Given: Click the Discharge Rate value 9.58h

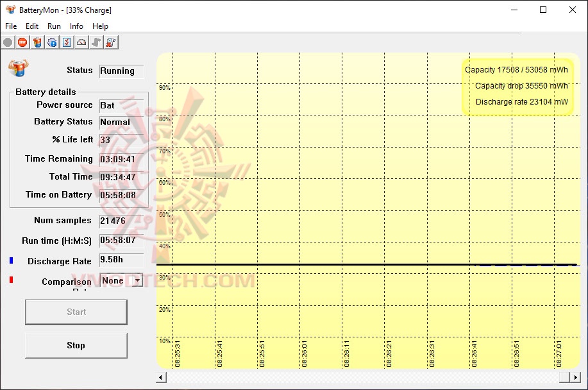Looking at the screenshot, I should pos(121,260).
